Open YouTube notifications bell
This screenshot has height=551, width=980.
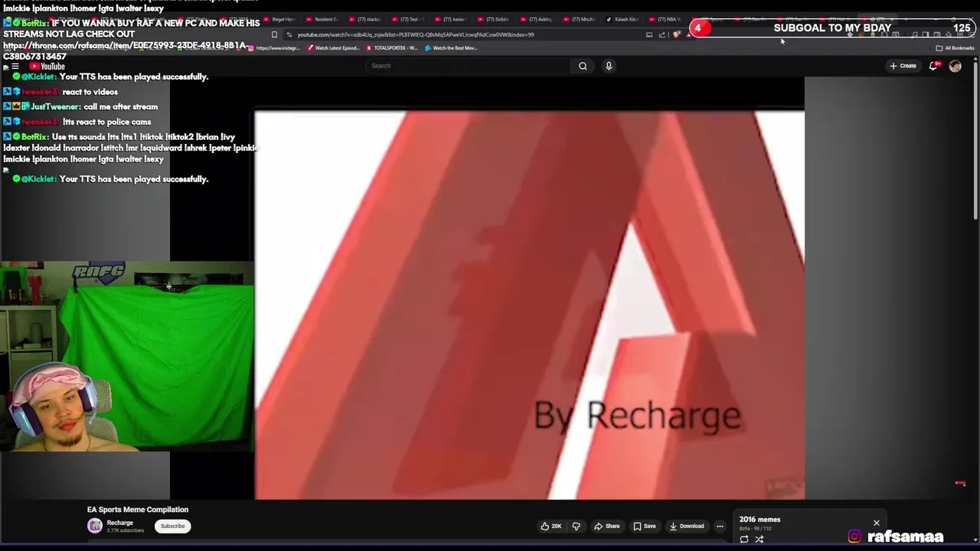click(933, 66)
